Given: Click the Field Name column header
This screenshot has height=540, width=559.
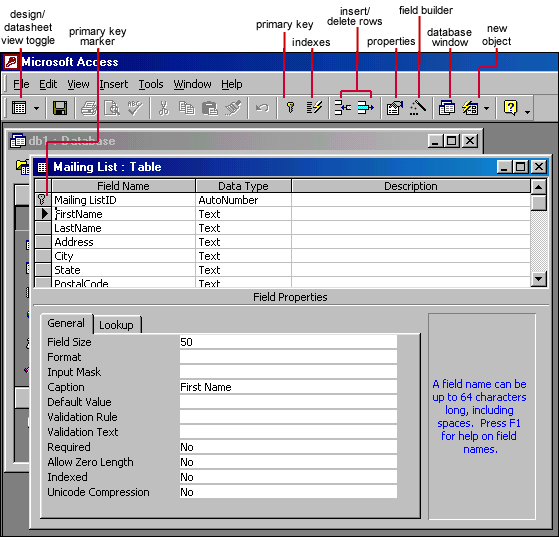Looking at the screenshot, I should tap(123, 186).
